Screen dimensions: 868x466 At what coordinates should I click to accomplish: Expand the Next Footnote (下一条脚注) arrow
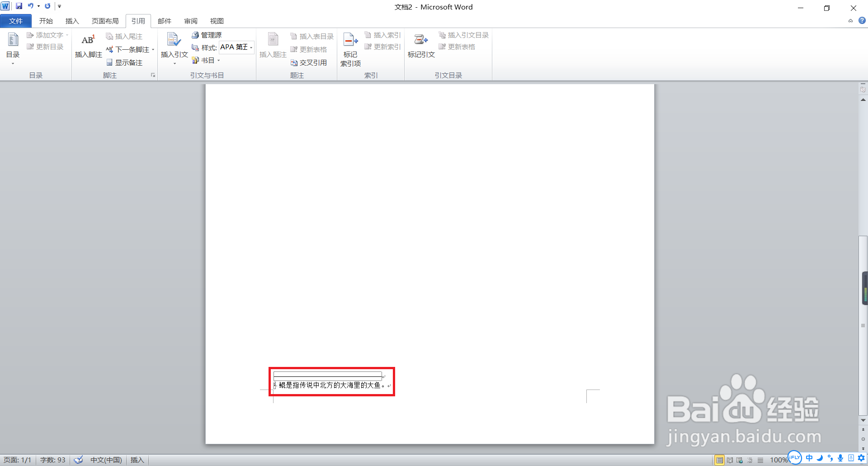(x=153, y=49)
